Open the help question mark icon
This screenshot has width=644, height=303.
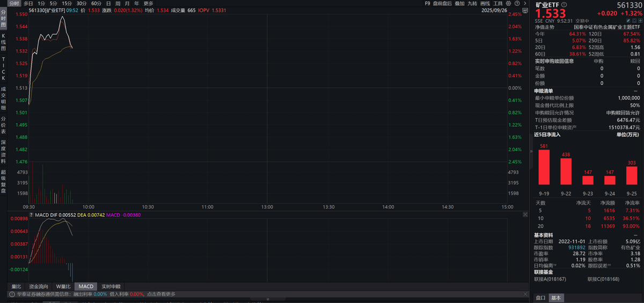(x=517, y=3)
